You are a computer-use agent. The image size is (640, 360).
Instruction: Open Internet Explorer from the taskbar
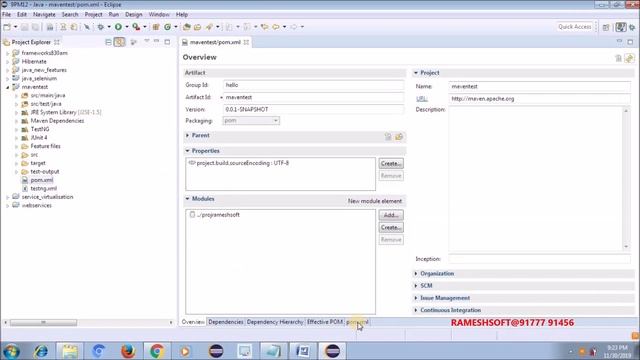(x=40, y=351)
